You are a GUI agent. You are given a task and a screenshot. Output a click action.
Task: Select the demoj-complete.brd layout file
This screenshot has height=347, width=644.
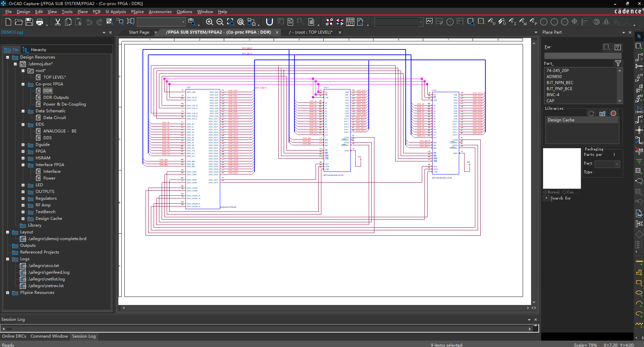(x=57, y=239)
